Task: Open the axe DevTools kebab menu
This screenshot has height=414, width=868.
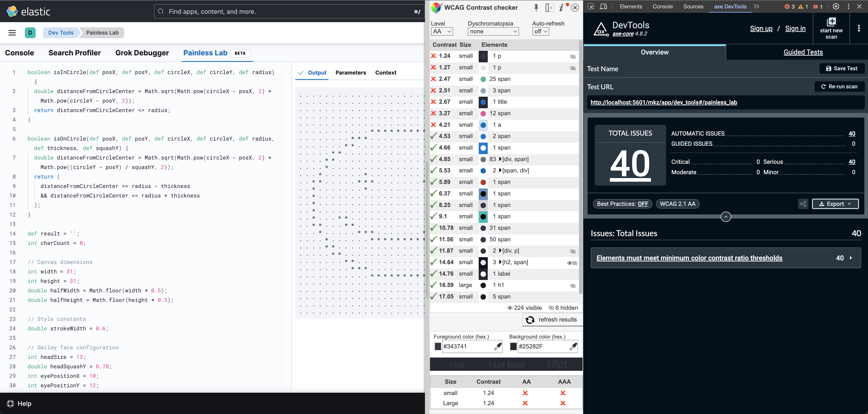Action: pyautogui.click(x=859, y=29)
